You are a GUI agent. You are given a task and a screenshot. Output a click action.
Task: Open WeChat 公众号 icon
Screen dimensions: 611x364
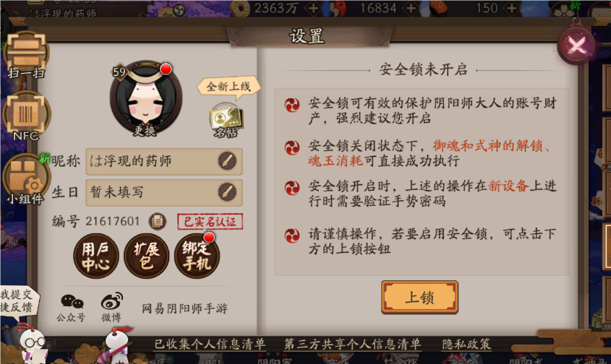(x=72, y=308)
